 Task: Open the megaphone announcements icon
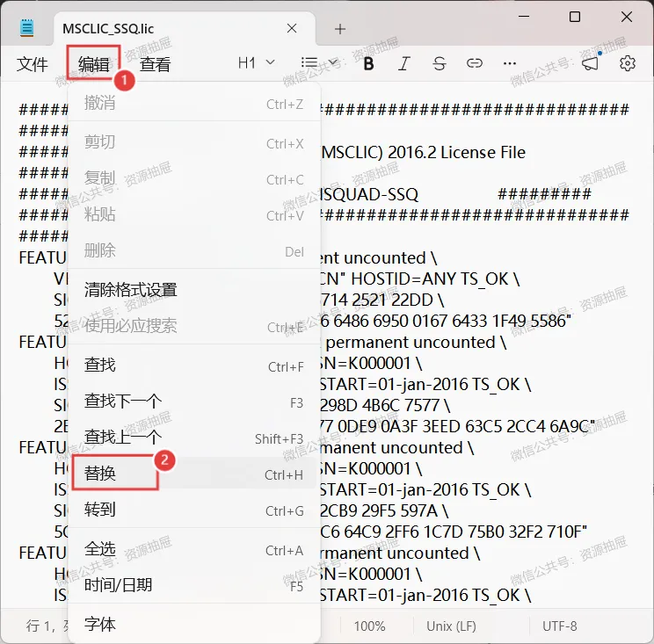(x=591, y=63)
